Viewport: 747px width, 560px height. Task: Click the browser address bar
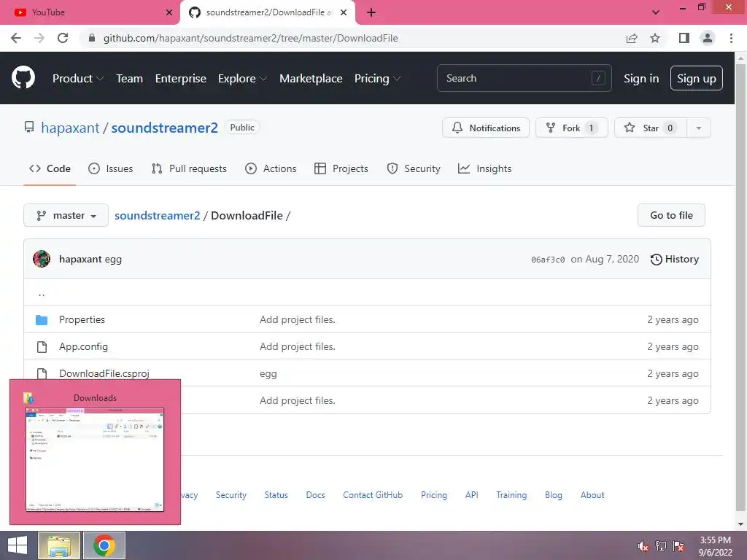352,38
